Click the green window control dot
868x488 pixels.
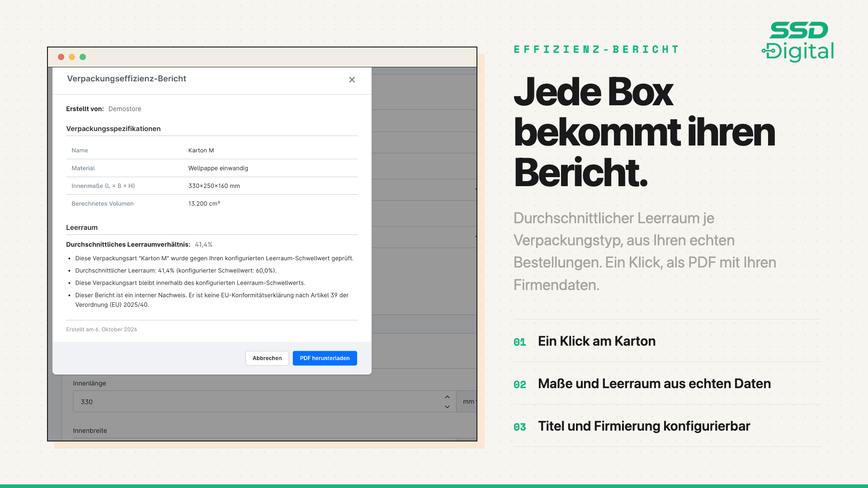(83, 57)
